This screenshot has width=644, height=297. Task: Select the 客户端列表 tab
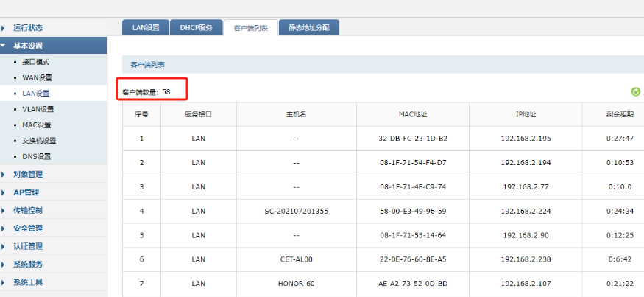251,28
